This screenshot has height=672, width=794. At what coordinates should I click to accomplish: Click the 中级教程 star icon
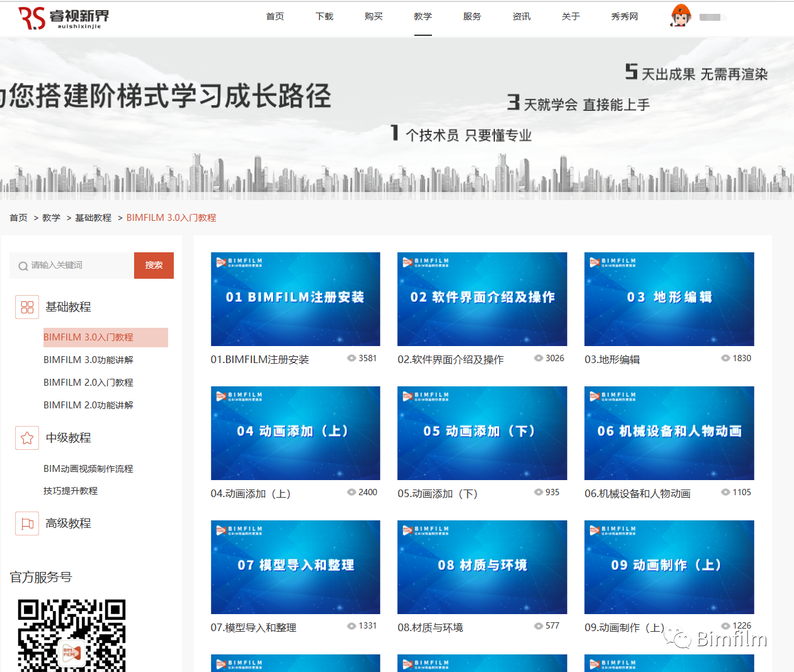(x=27, y=438)
